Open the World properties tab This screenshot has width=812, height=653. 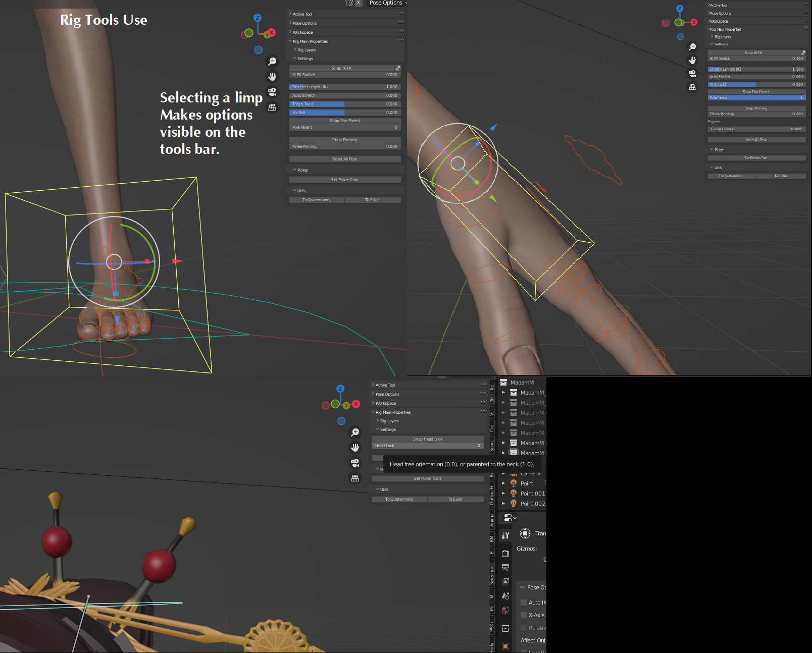(505, 610)
